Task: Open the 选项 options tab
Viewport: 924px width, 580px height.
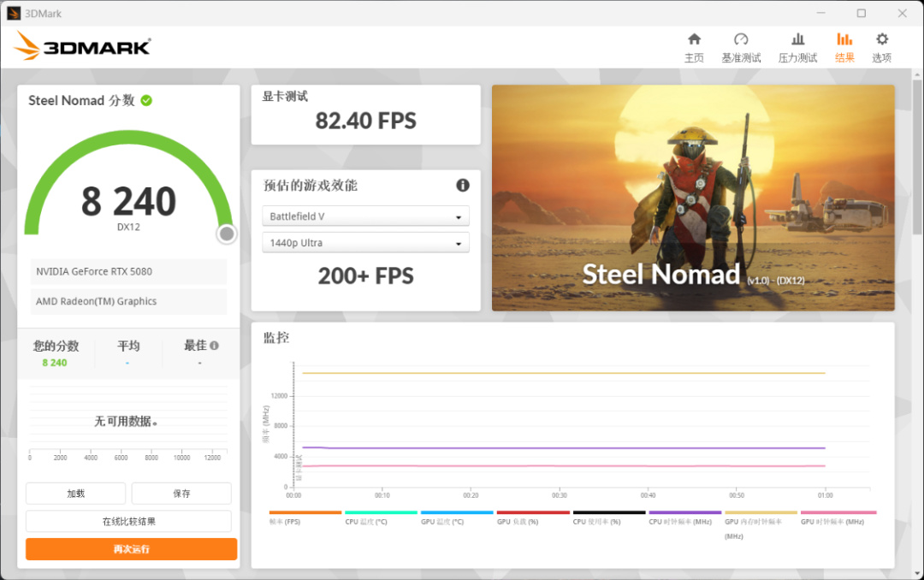Action: click(x=881, y=48)
